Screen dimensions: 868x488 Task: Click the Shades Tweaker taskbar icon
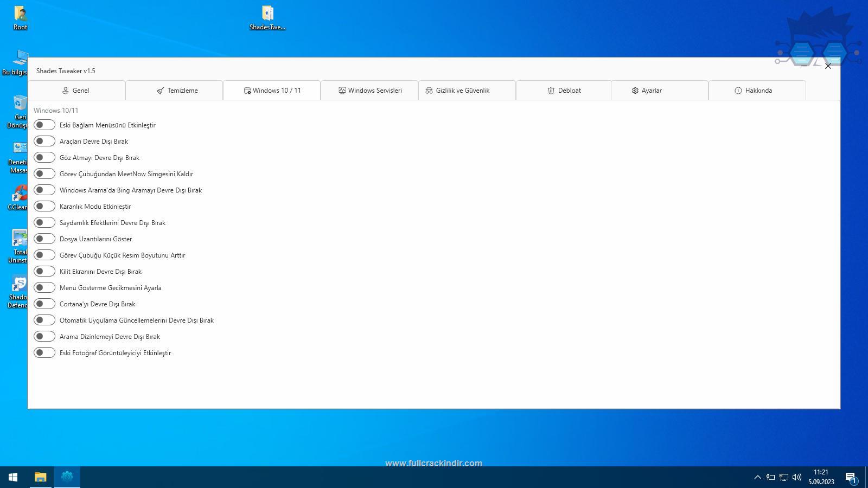click(67, 477)
